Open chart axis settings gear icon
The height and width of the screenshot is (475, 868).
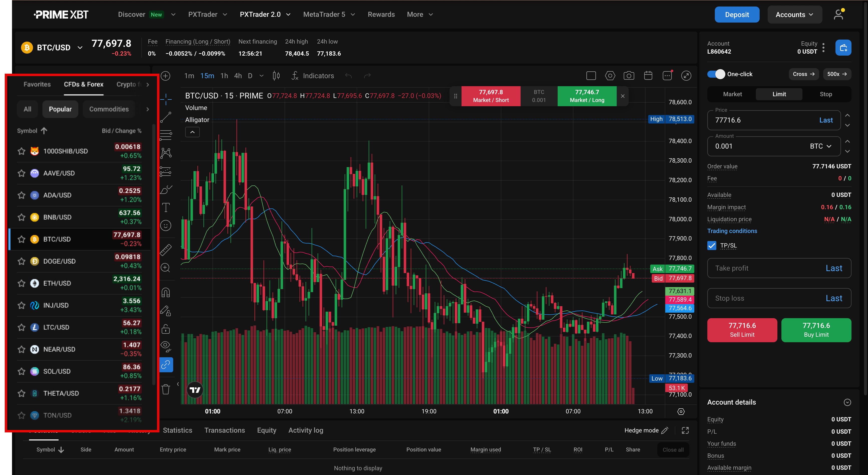pos(681,412)
